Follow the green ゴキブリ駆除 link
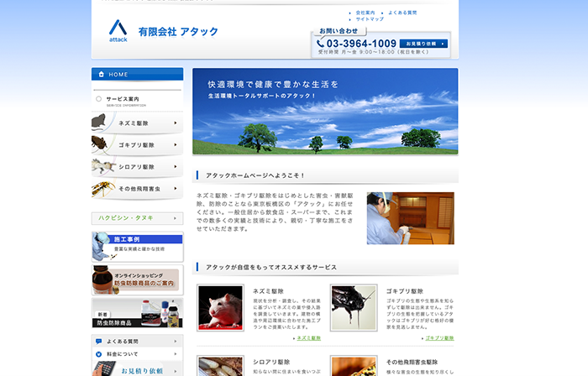This screenshot has height=376, width=588. coord(439,338)
